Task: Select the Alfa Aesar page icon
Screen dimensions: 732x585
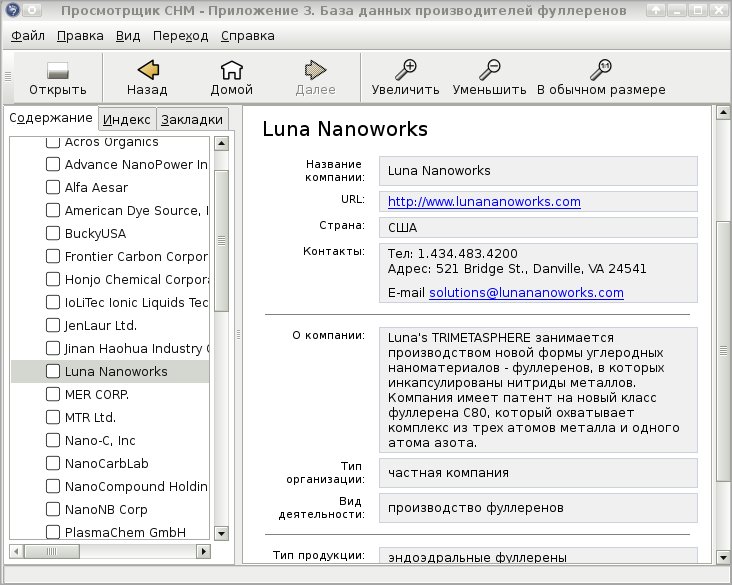Action: 53,187
